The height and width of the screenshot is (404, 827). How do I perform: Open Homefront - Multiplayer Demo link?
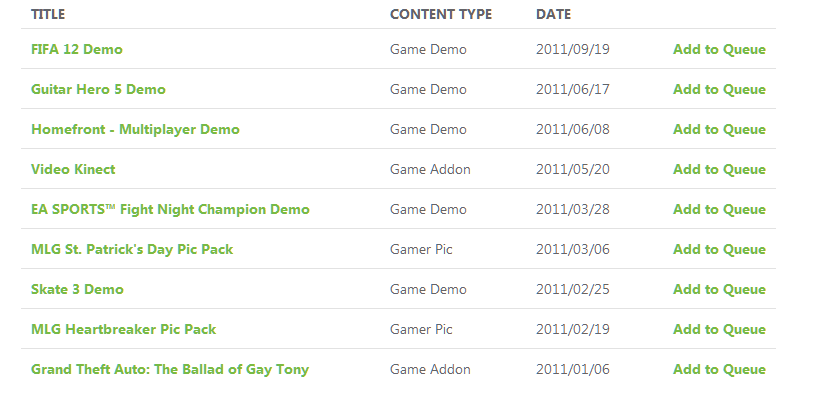coord(135,129)
